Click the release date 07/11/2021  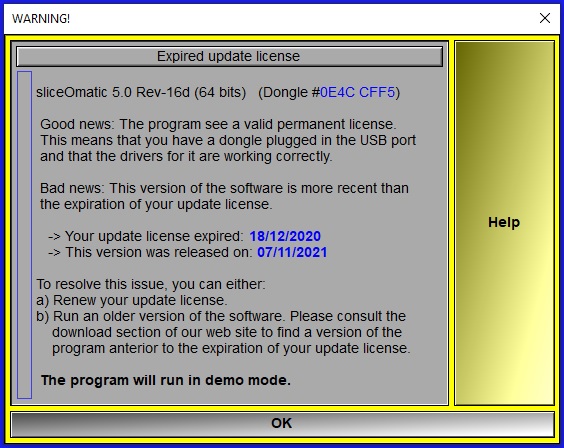[292, 252]
